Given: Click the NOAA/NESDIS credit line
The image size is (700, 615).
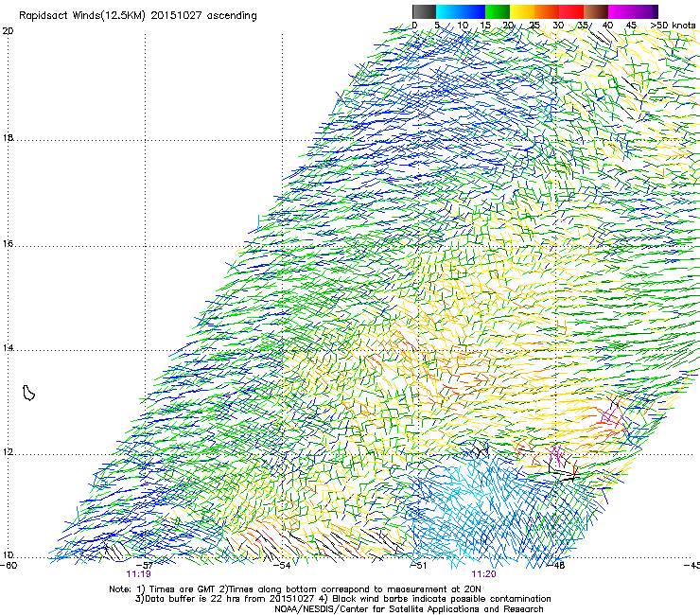Looking at the screenshot, I should pos(409,609).
